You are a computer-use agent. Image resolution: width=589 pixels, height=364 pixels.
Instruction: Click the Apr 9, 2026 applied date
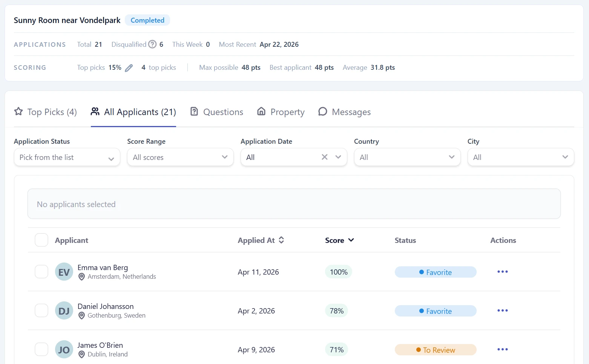256,350
